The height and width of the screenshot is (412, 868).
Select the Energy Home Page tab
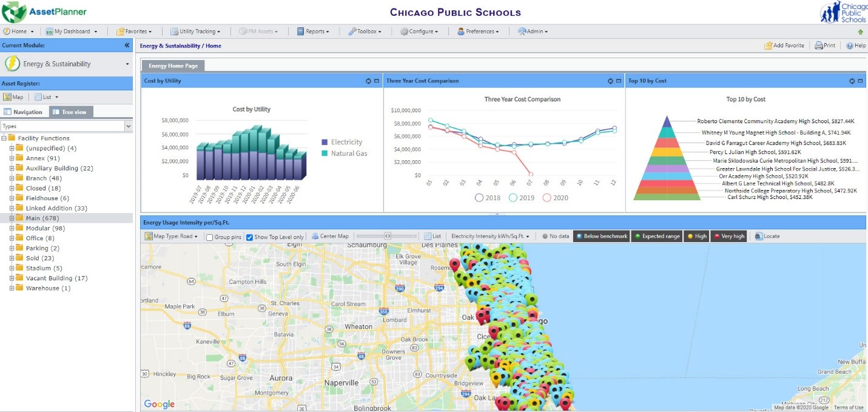click(x=173, y=66)
